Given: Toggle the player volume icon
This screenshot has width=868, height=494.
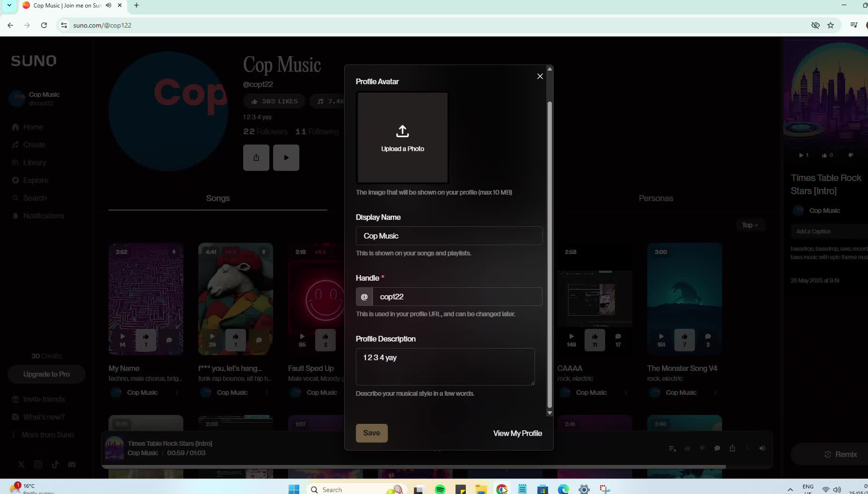Looking at the screenshot, I should tap(762, 448).
